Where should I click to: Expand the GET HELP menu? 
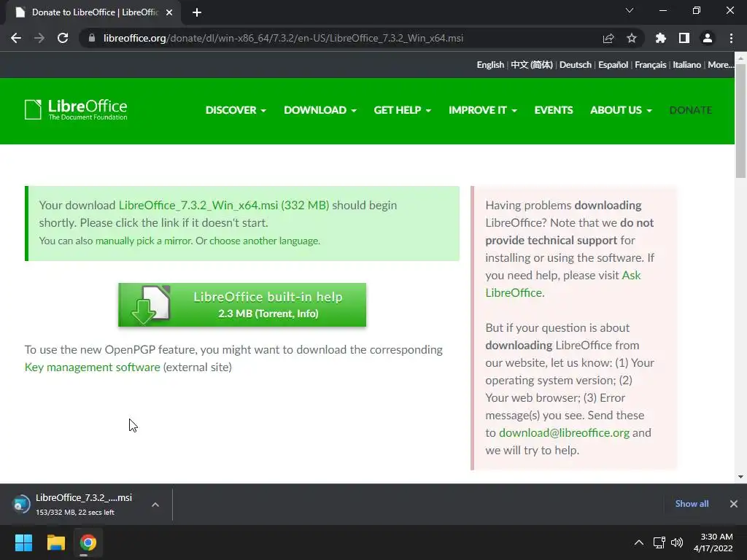coord(403,110)
